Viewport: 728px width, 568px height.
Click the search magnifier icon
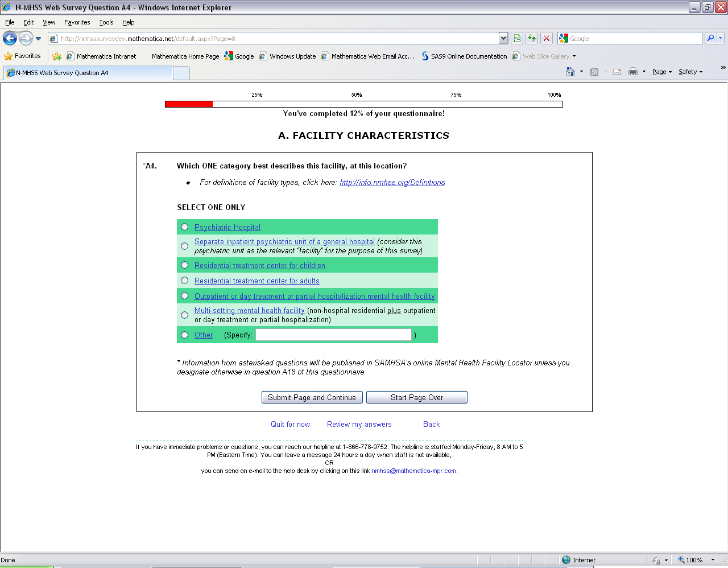[x=710, y=38]
